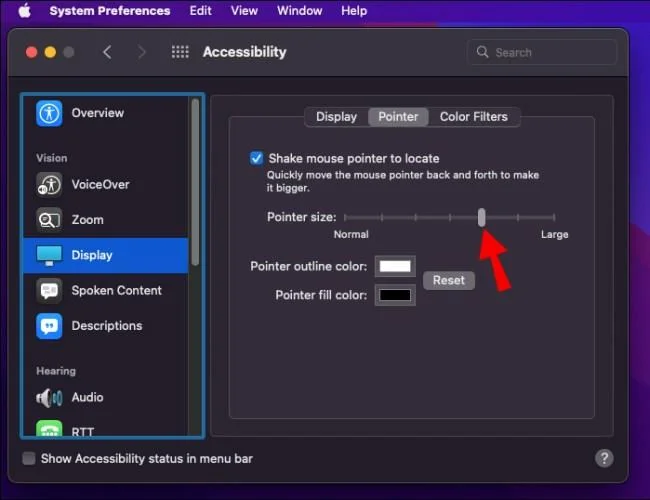Open the Help menu

pos(354,10)
